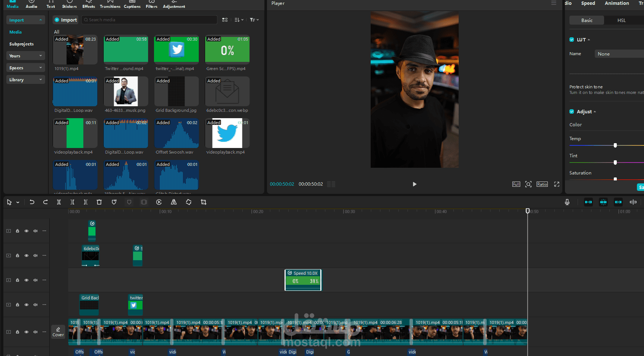
Task: Click the Rotate icon in timeline toolbar
Action: (x=189, y=202)
